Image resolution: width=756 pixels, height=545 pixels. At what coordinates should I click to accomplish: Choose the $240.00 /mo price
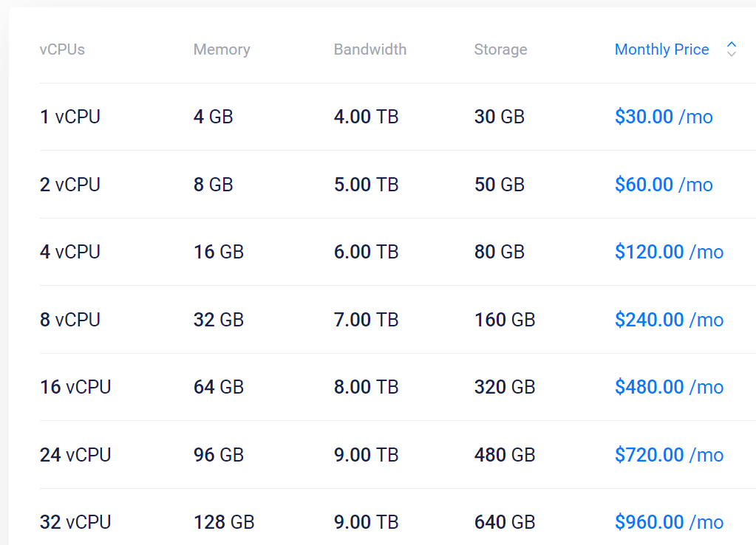point(669,320)
